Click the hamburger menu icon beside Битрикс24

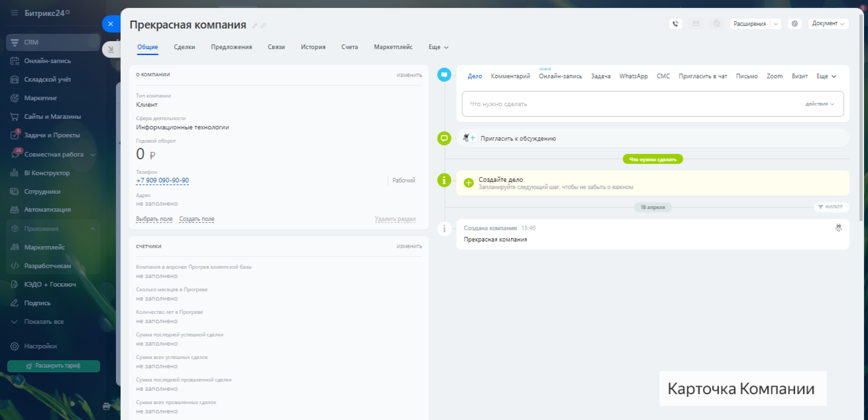(x=15, y=13)
